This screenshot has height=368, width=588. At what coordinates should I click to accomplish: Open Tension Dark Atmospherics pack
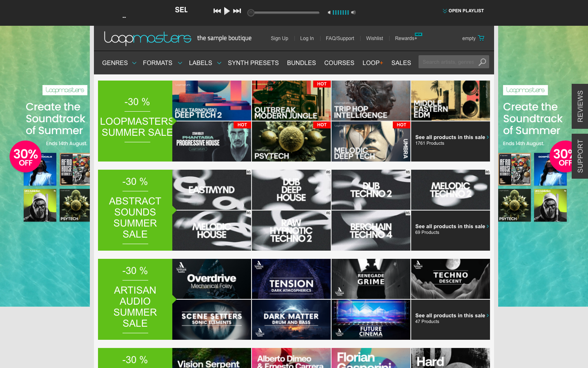(291, 279)
